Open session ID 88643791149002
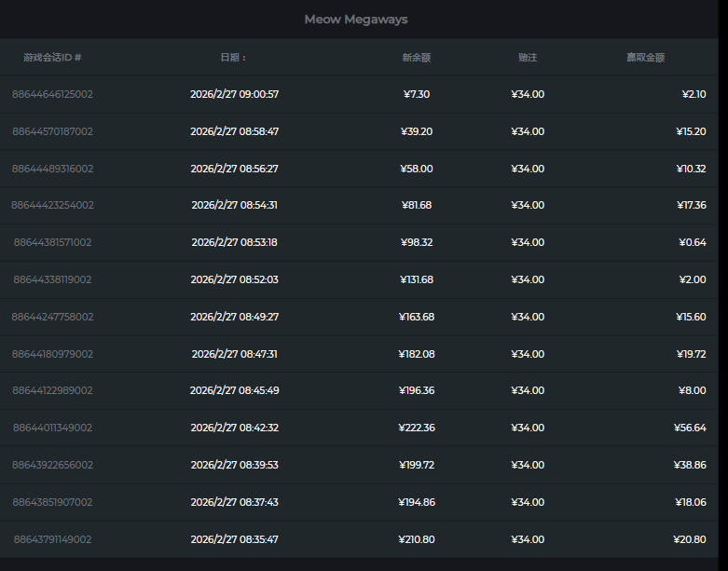 click(x=52, y=539)
